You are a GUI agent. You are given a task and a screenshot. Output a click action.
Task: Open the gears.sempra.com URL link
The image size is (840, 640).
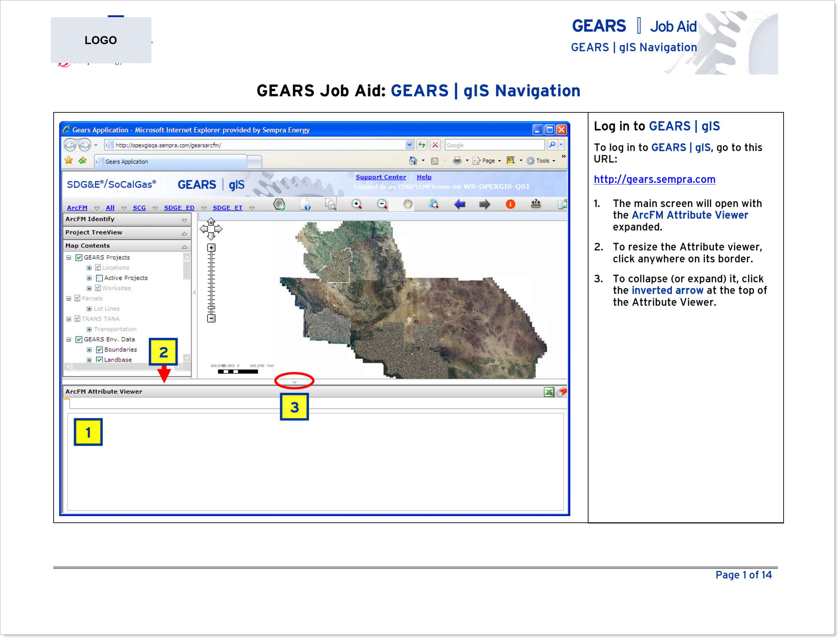tap(654, 179)
